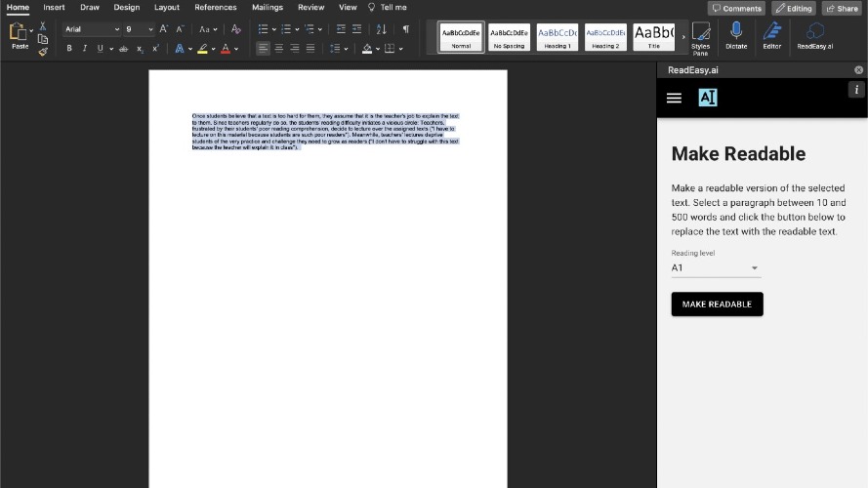
Task: Toggle justify text alignment
Action: [x=310, y=49]
